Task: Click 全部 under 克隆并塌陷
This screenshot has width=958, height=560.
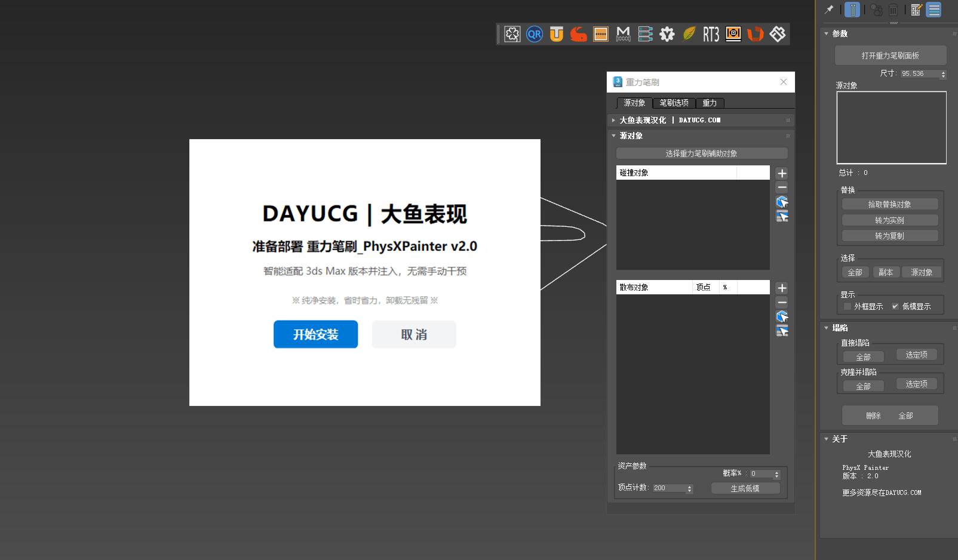Action: click(864, 386)
